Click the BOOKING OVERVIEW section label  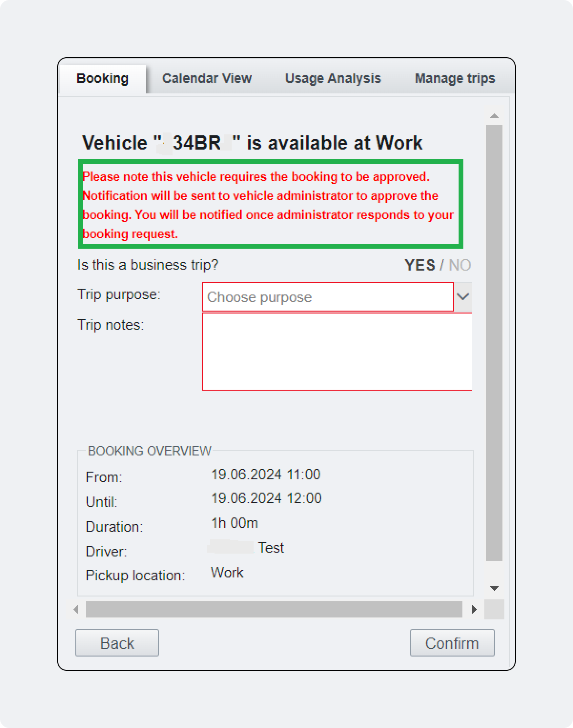click(149, 451)
